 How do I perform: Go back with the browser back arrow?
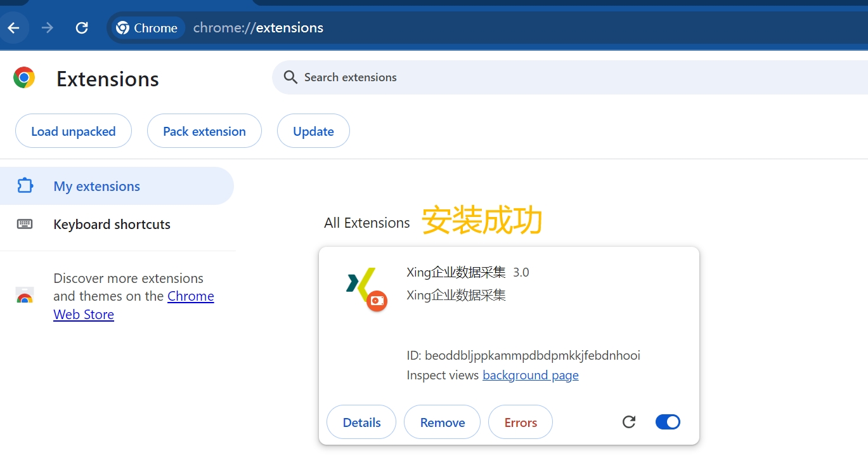[x=13, y=28]
